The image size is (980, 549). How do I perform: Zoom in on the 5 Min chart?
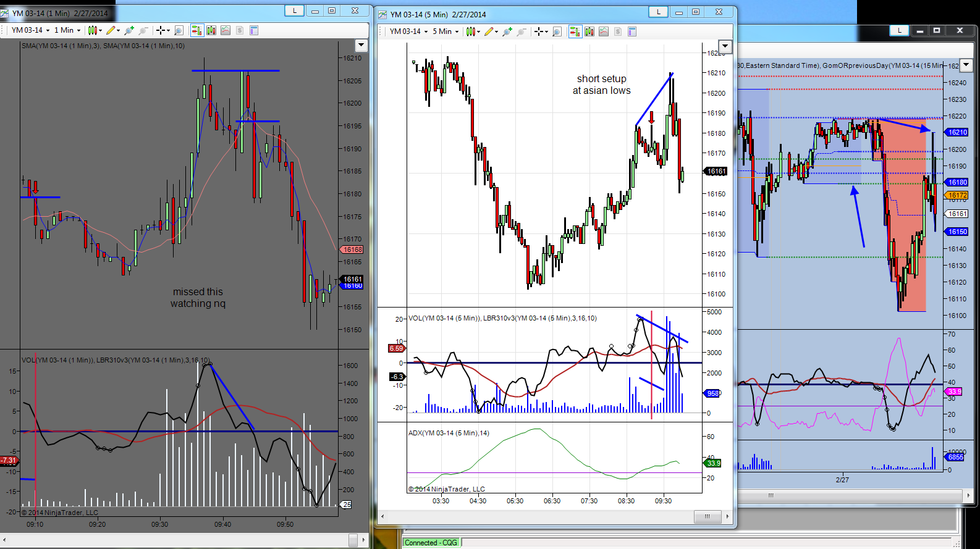[x=507, y=31]
